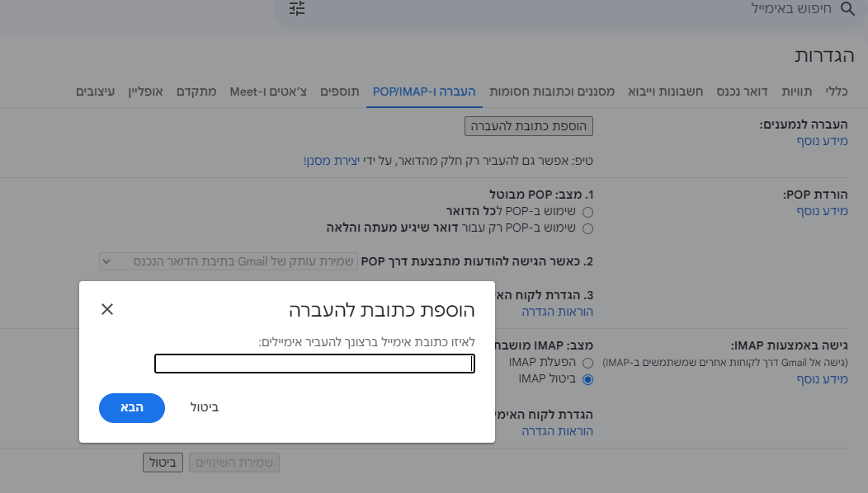The height and width of the screenshot is (493, 868).
Task: Select radio for POP only for new mail
Action: pyautogui.click(x=587, y=228)
